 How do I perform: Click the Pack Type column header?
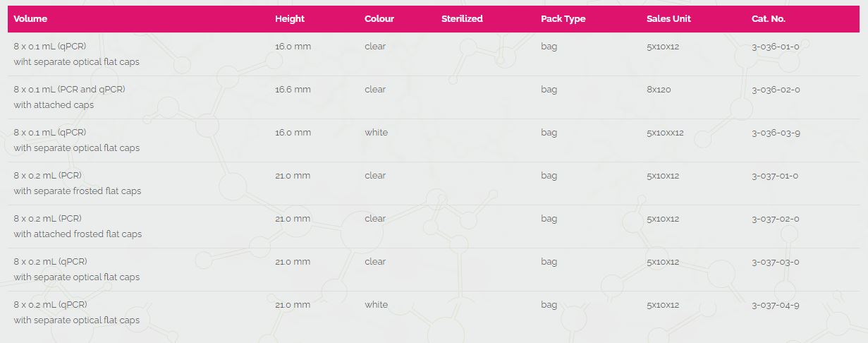pos(563,19)
